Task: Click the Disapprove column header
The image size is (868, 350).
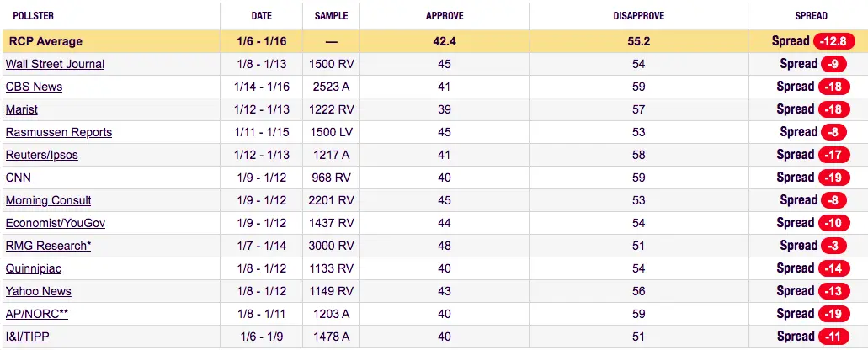Action: (x=637, y=16)
